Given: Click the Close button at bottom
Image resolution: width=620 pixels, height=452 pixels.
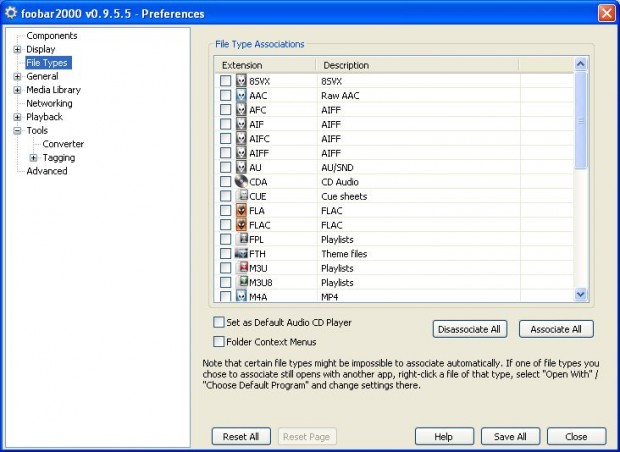Looking at the screenshot, I should 576,436.
